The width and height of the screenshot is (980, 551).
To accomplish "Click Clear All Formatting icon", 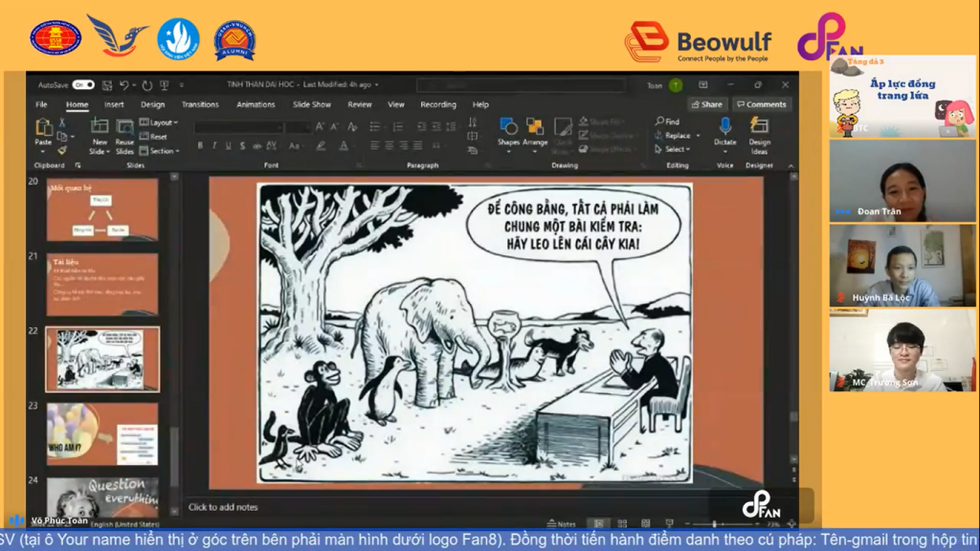I will [x=352, y=127].
